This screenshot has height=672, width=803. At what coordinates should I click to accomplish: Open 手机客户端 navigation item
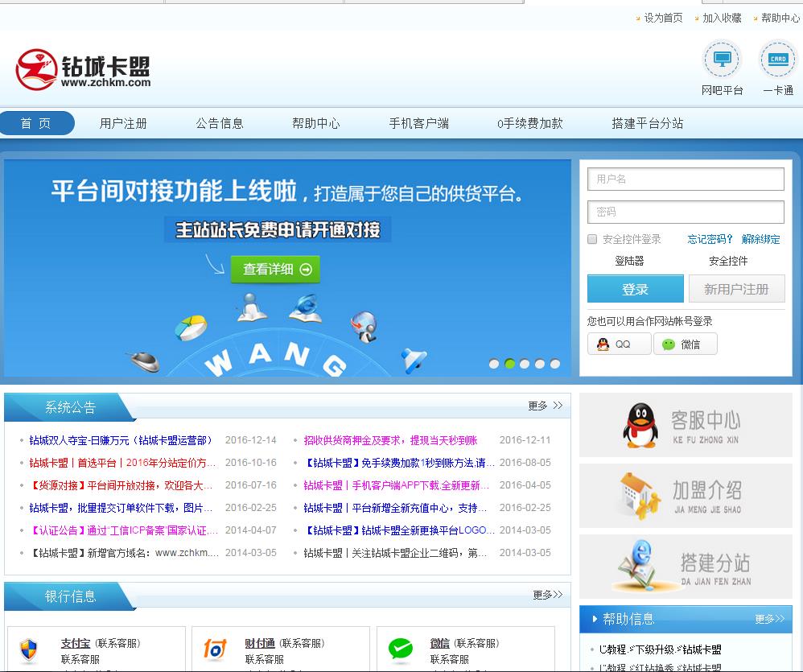419,123
